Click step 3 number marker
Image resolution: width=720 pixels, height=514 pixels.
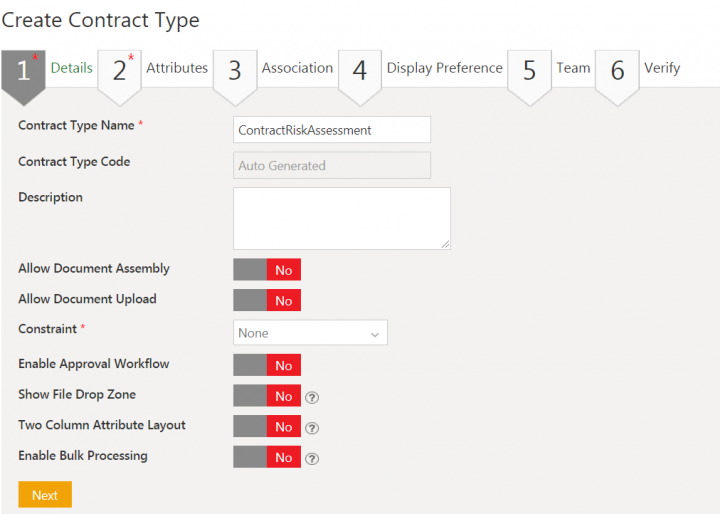[x=235, y=77]
